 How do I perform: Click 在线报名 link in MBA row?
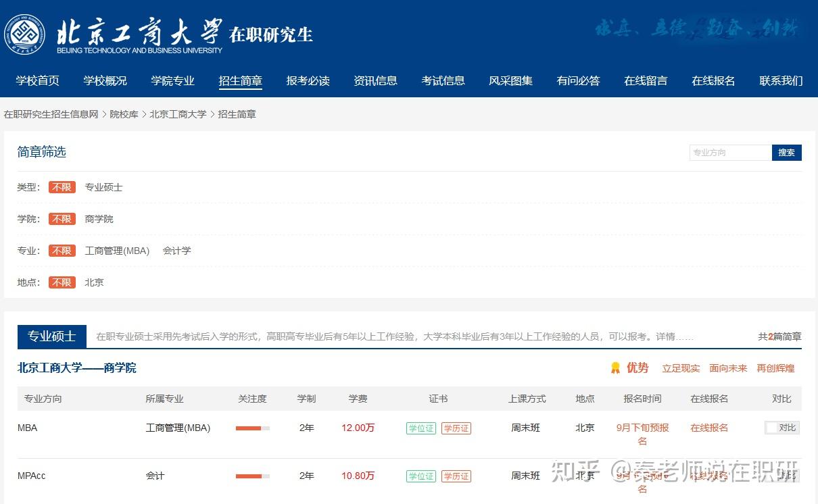point(709,428)
